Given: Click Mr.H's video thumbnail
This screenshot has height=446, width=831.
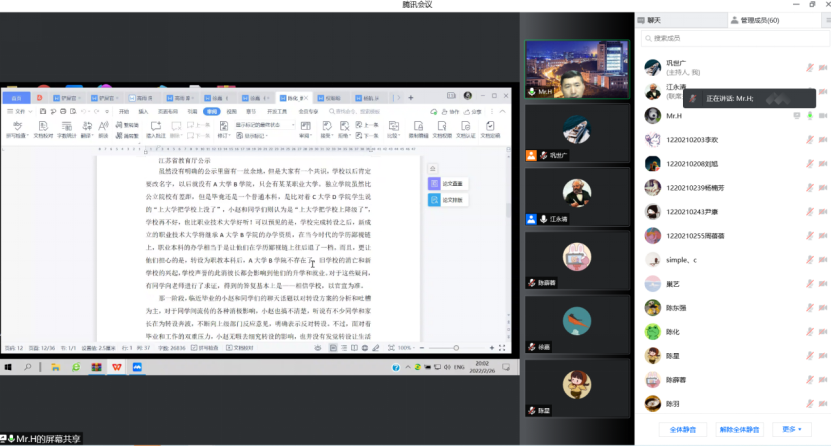Looking at the screenshot, I should pyautogui.click(x=576, y=68).
